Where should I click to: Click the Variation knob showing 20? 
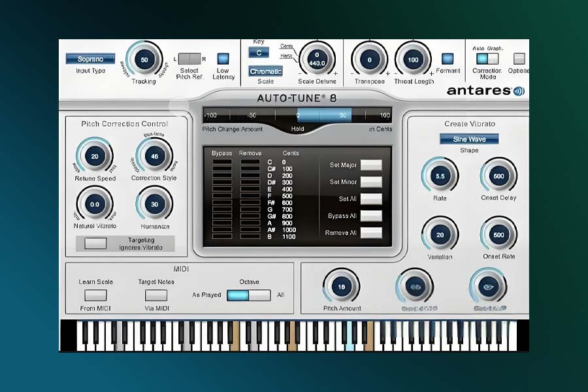pos(440,235)
